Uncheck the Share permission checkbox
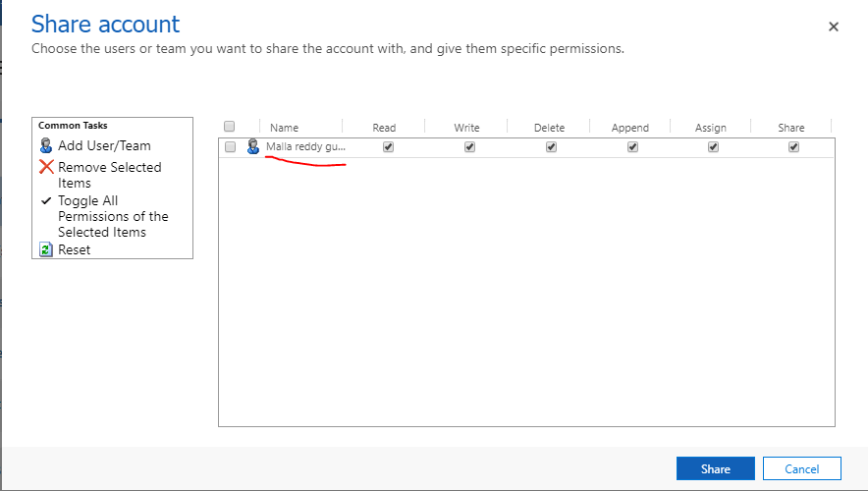This screenshot has width=868, height=491. 793,146
